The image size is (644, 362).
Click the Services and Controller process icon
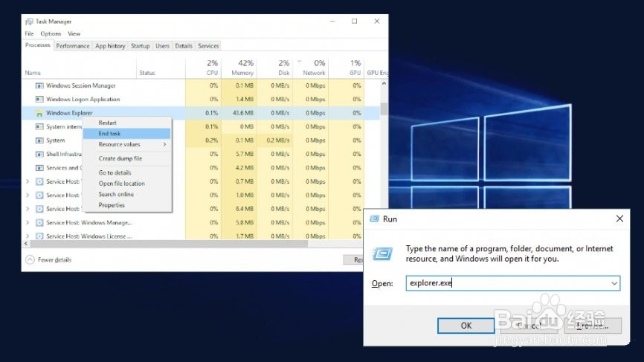[x=39, y=168]
